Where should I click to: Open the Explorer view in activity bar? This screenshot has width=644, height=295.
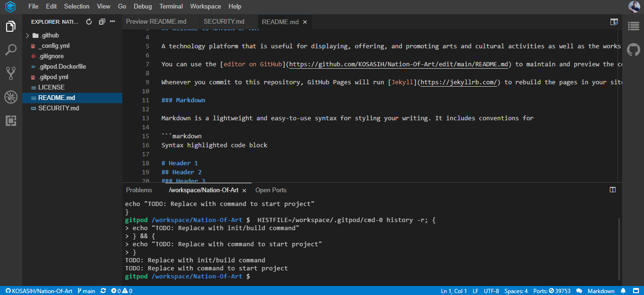coord(10,27)
